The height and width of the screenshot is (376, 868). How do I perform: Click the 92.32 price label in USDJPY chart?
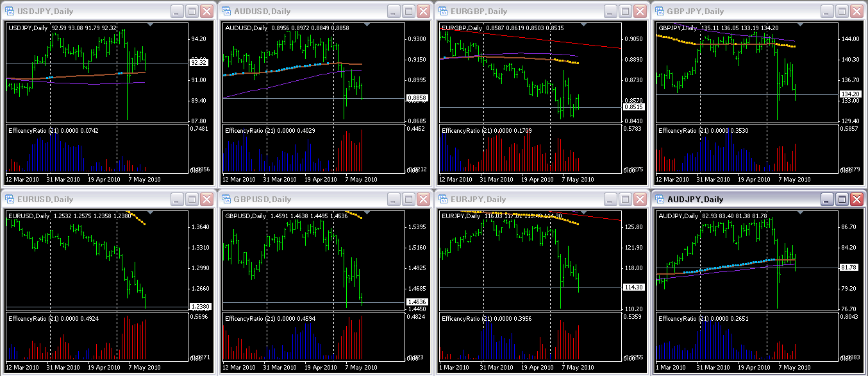(199, 63)
